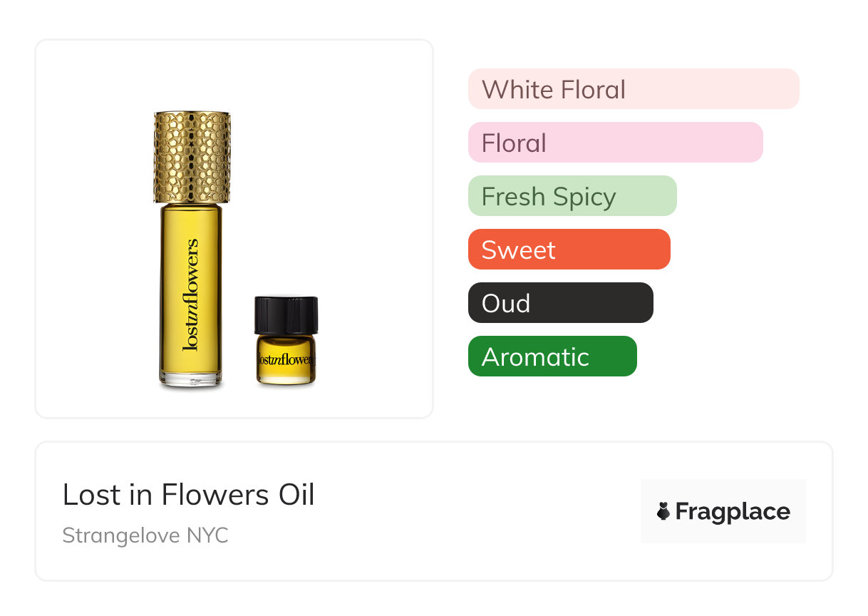The image size is (868, 616).
Task: Click the Fragplace wordmark text
Action: point(733,512)
